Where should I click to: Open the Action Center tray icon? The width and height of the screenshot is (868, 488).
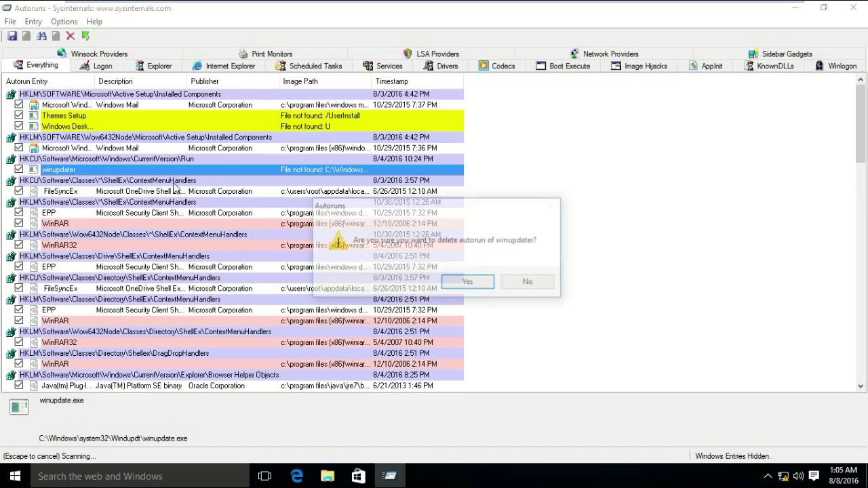pos(814,476)
